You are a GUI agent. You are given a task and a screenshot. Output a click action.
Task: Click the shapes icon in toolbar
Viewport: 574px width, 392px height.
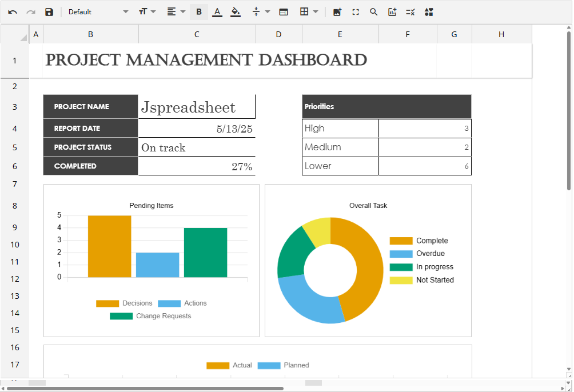pos(429,12)
